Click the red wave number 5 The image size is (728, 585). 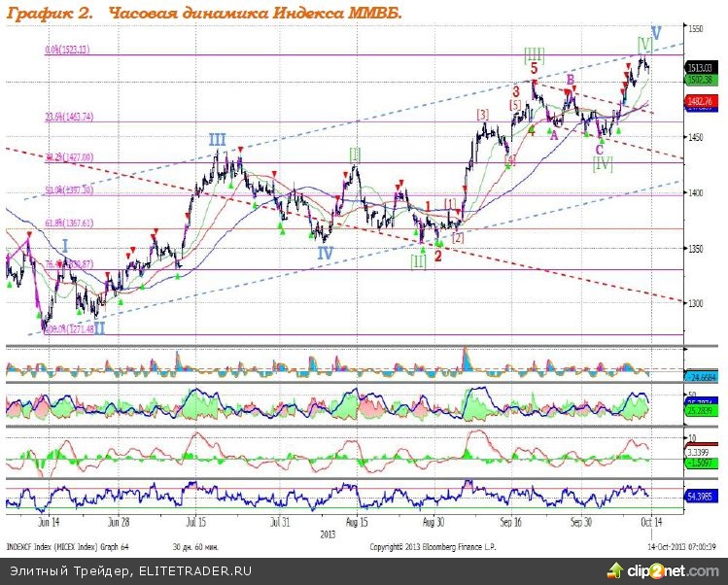click(x=534, y=68)
